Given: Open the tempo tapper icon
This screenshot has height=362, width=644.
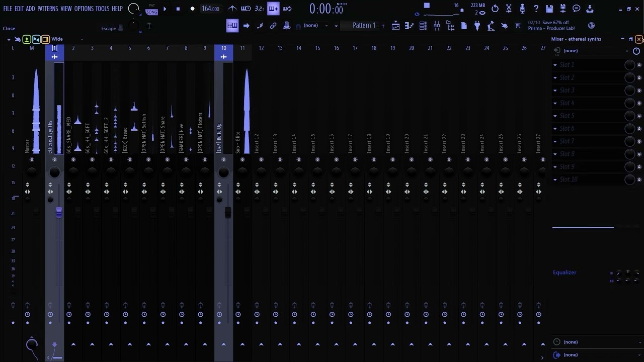Looking at the screenshot, I should pyautogui.click(x=491, y=26).
